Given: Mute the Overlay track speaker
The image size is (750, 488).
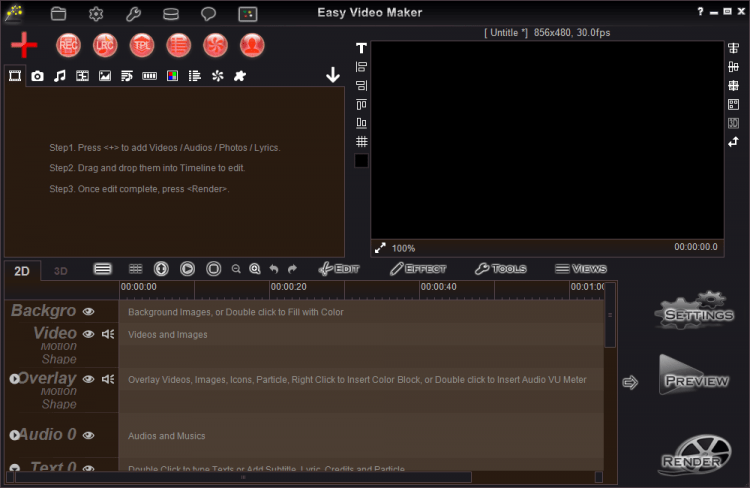Looking at the screenshot, I should [108, 379].
